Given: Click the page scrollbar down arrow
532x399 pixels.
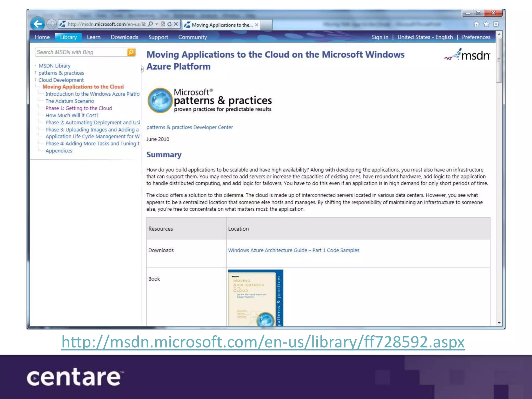Looking at the screenshot, I should click(499, 323).
